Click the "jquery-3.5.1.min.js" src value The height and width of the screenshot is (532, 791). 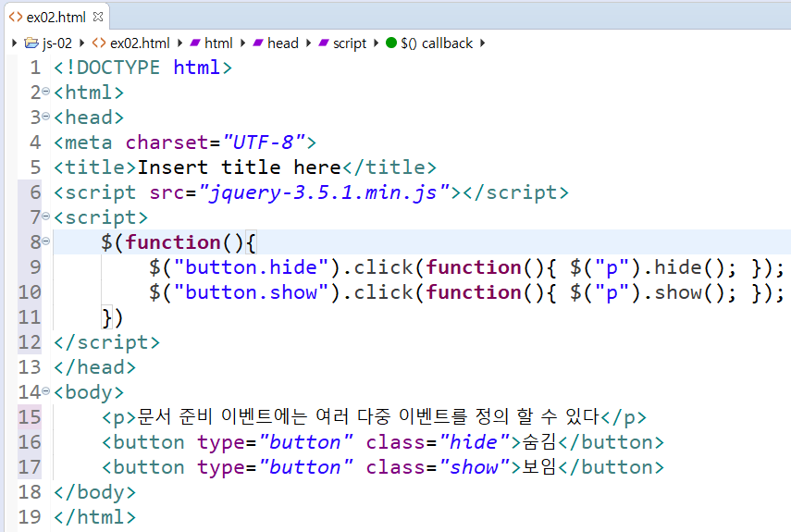[325, 192]
